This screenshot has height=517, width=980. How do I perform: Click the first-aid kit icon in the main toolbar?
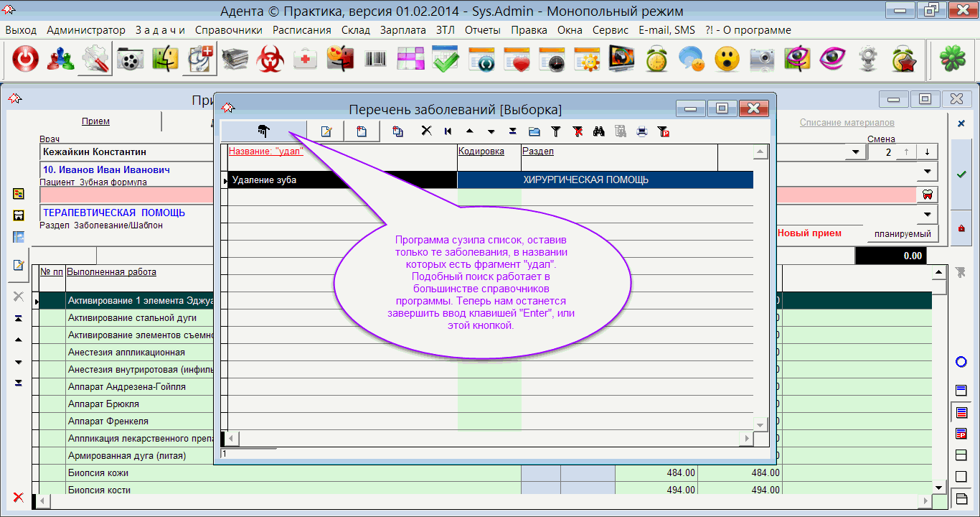tap(306, 60)
